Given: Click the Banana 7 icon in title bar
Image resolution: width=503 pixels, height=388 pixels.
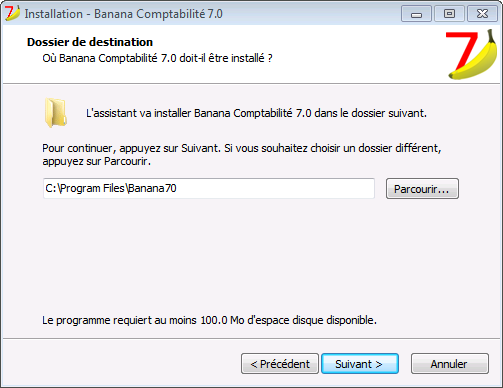Looking at the screenshot, I should pos(12,13).
